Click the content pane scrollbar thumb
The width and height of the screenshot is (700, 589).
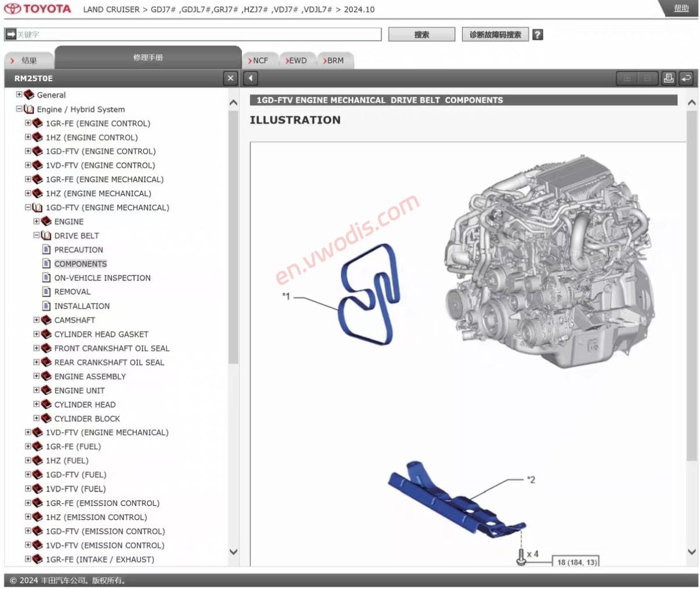[x=691, y=287]
